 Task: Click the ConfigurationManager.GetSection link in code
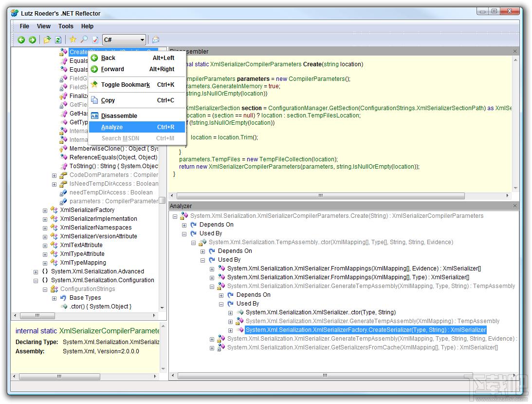[313, 108]
